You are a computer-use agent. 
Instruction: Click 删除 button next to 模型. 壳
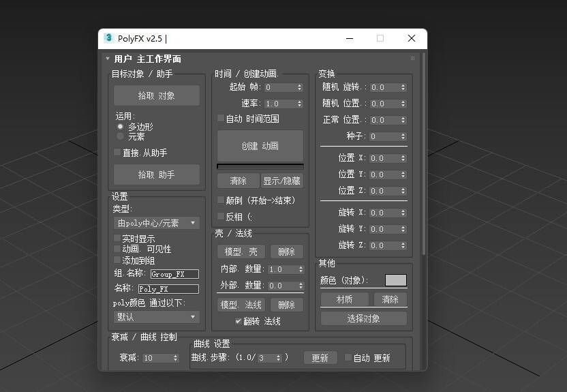[x=286, y=252]
